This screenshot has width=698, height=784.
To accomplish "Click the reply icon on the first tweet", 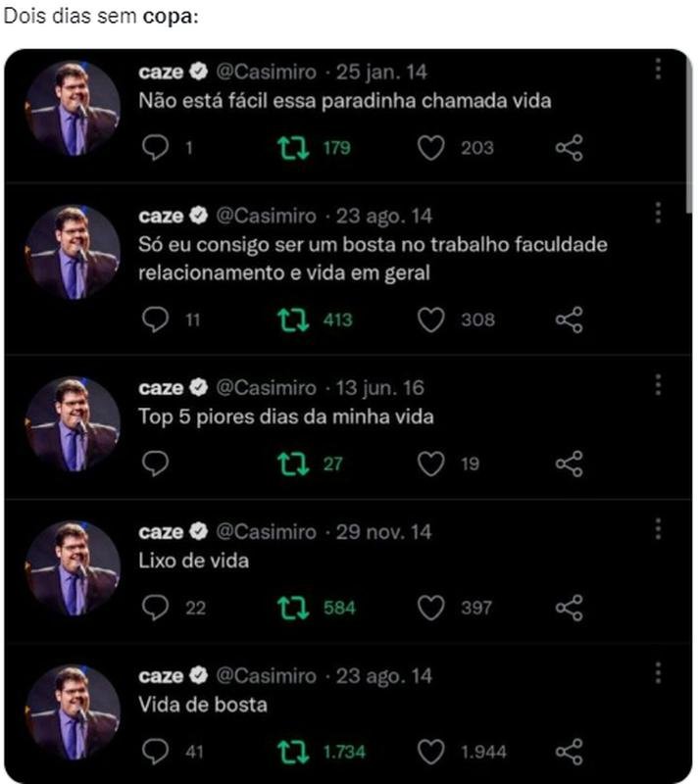I will [152, 148].
